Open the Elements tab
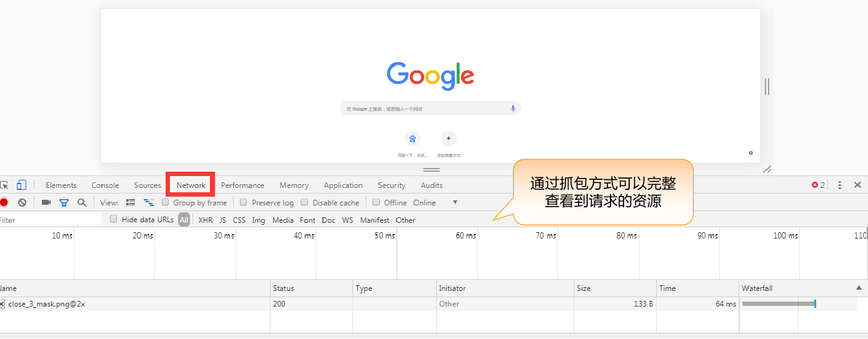 61,185
